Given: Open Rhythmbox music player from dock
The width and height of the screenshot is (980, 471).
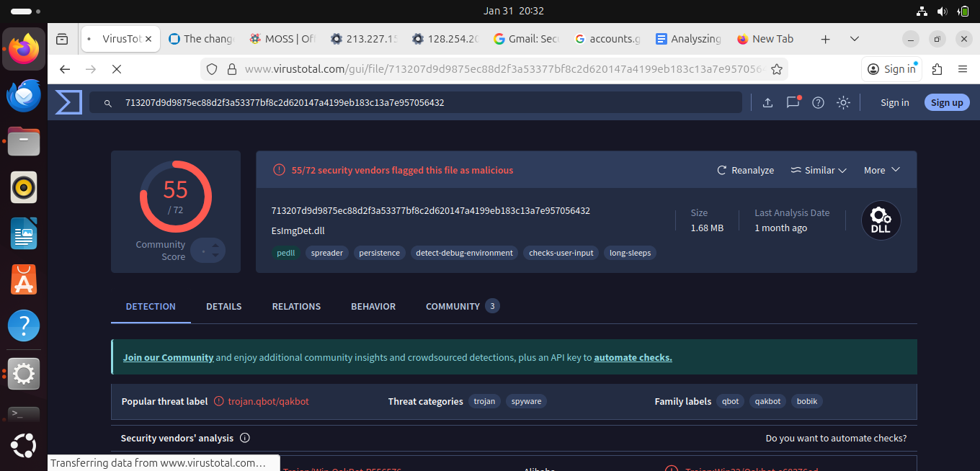Looking at the screenshot, I should click(x=24, y=188).
